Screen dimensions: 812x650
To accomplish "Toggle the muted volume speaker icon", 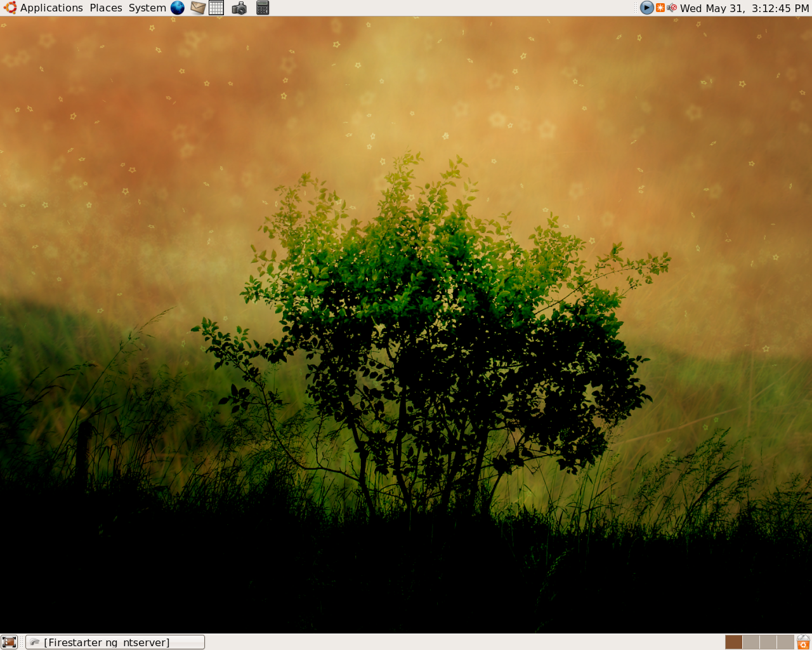I will [672, 8].
